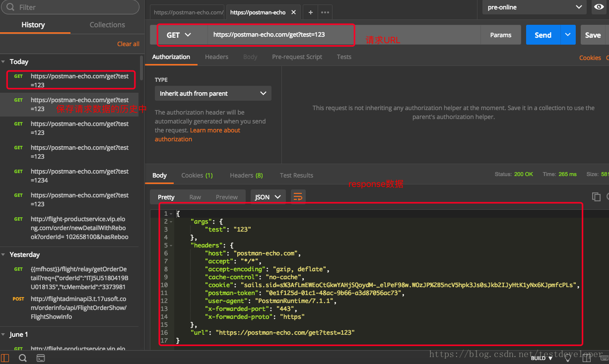
Task: Open Find search icon in status bar
Action: point(23,358)
